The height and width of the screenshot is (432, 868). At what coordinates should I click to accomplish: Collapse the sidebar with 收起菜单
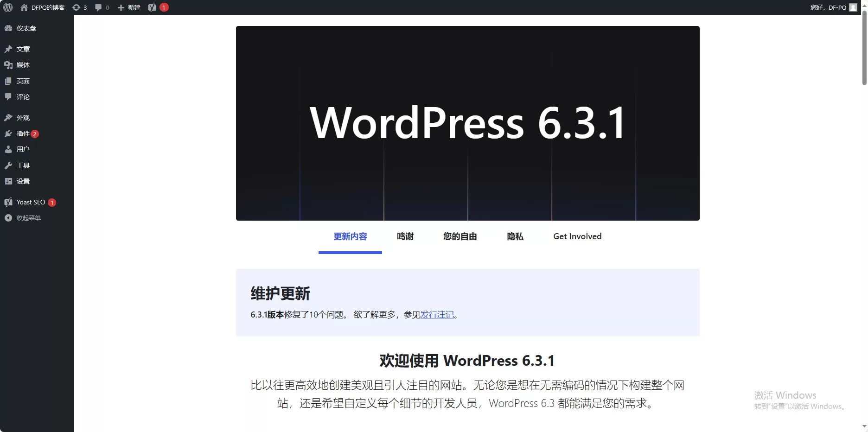point(28,218)
